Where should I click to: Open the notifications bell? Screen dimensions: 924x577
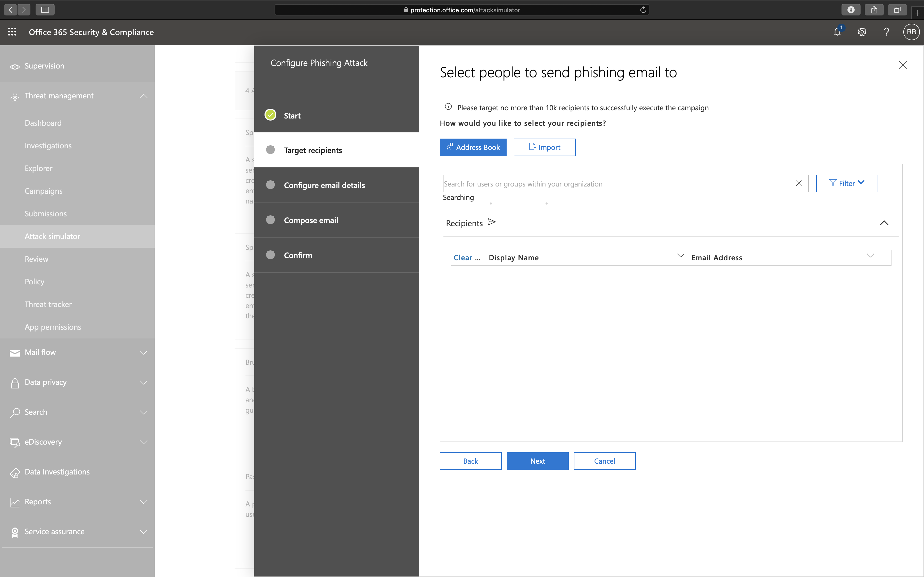pyautogui.click(x=837, y=32)
